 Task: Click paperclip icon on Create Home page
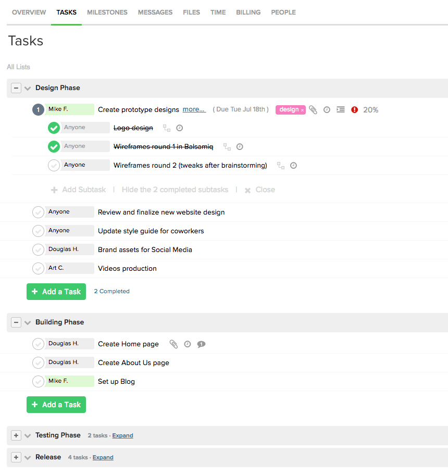(174, 344)
